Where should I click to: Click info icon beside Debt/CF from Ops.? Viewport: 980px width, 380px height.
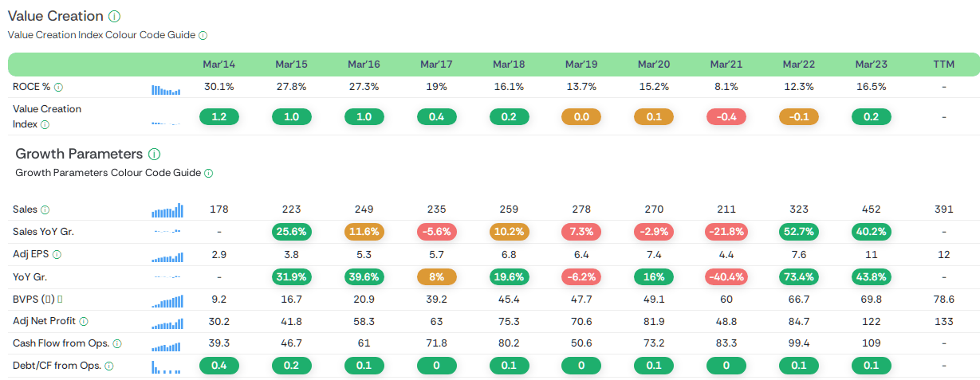pos(108,366)
